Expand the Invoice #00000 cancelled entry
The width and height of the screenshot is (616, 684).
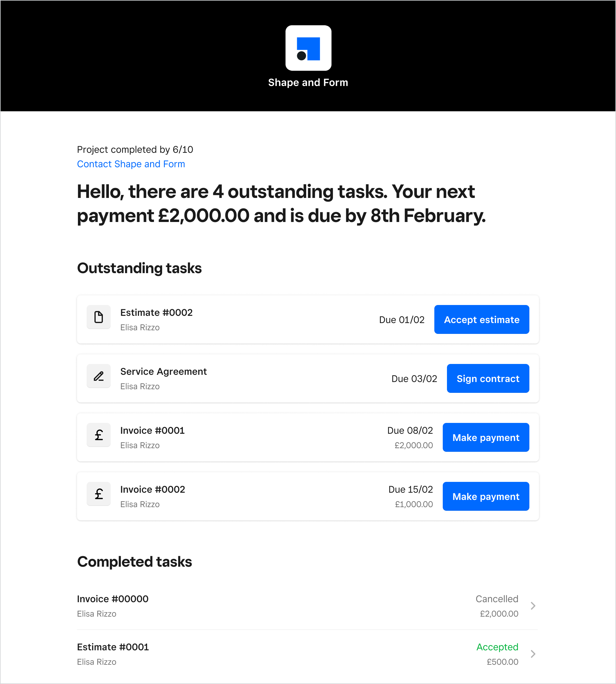533,606
